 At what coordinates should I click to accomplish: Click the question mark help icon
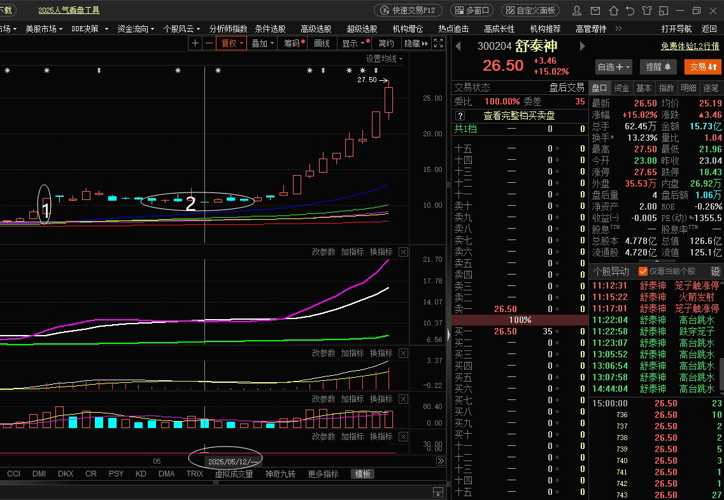point(460,116)
